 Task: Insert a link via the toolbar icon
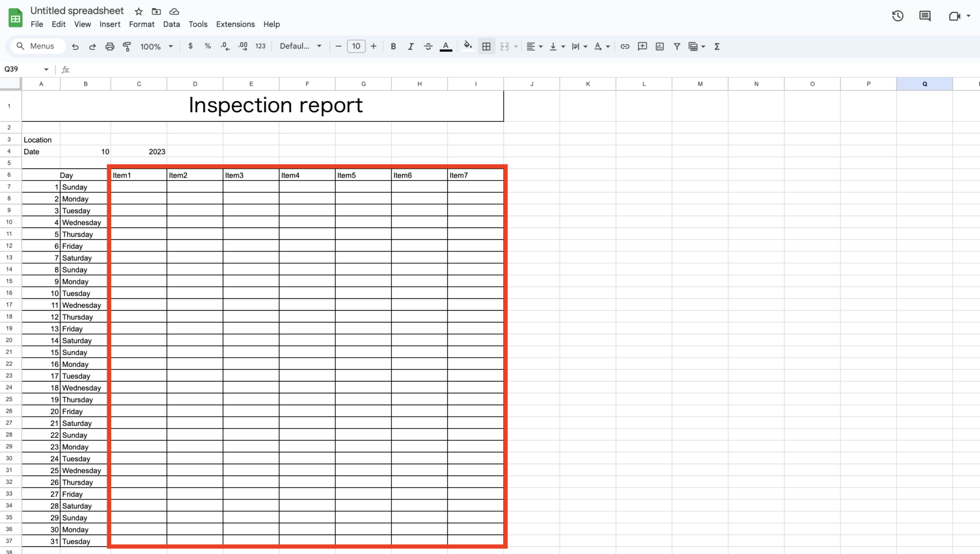pos(625,46)
